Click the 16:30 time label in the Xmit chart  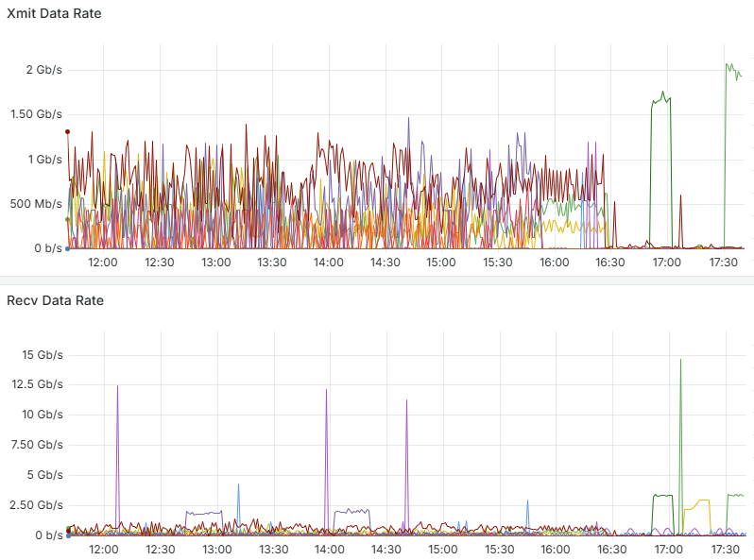[610, 263]
